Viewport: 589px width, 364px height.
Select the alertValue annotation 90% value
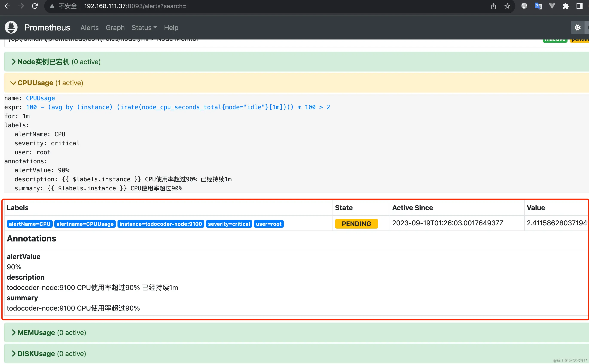(14, 267)
